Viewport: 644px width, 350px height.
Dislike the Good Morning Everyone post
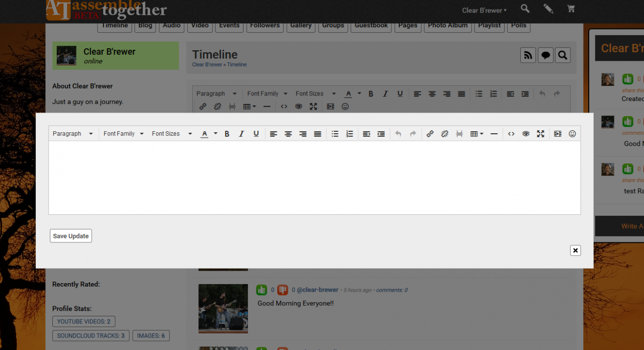coord(282,290)
